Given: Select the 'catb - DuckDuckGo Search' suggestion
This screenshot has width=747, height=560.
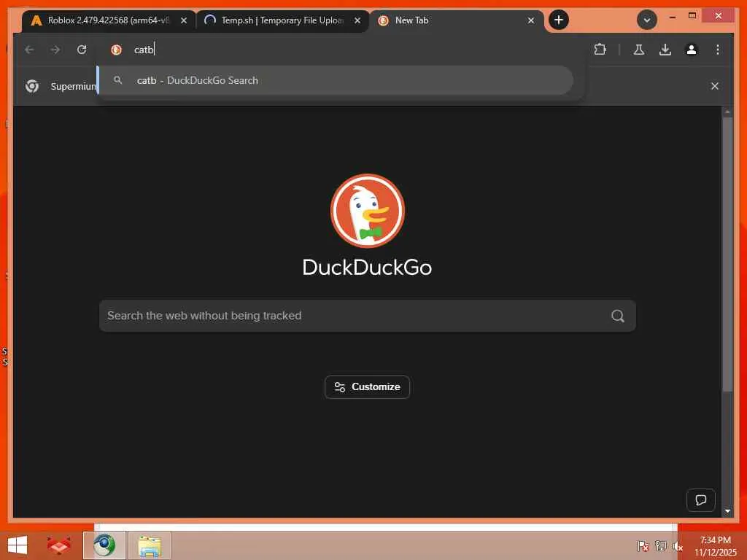Looking at the screenshot, I should click(x=336, y=80).
